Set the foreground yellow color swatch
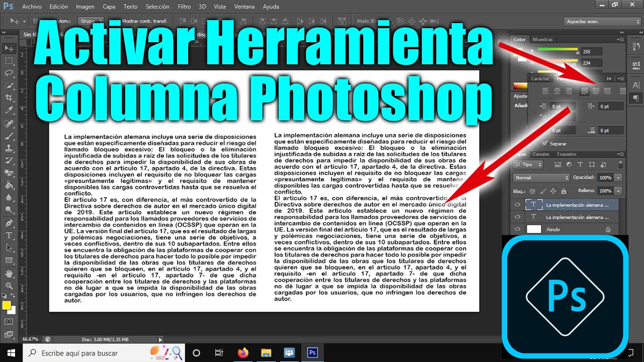Image resolution: width=644 pixels, height=362 pixels. click(x=7, y=305)
